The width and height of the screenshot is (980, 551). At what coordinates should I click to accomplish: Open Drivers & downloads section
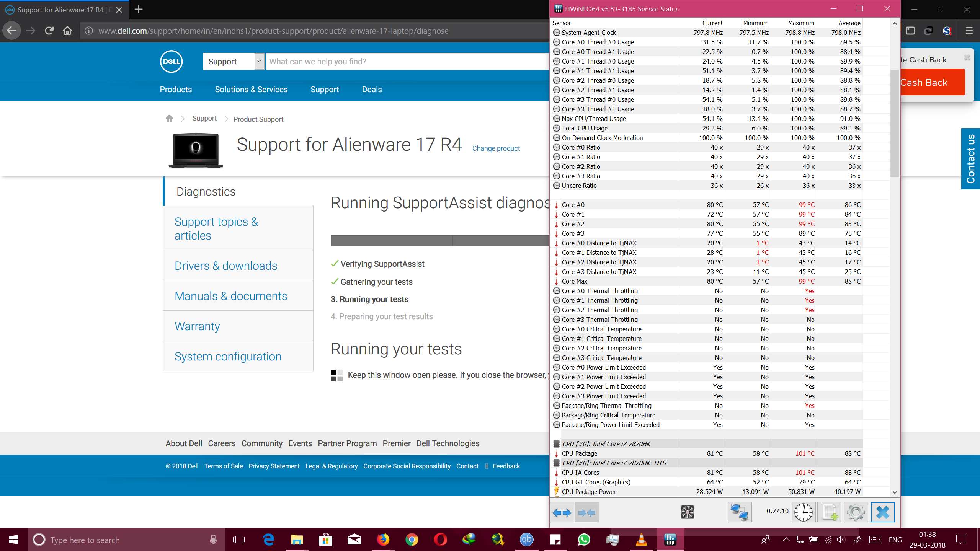coord(226,266)
